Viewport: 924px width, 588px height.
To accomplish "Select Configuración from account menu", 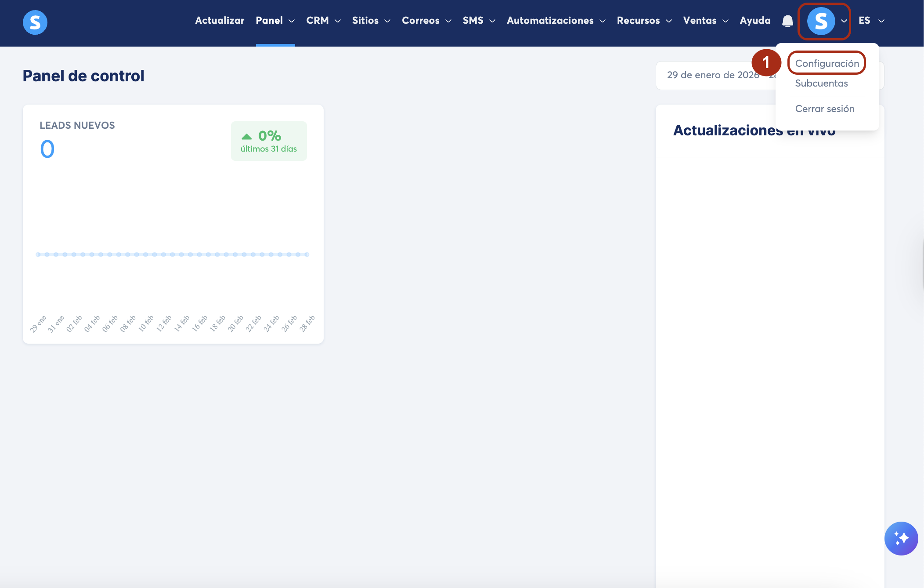I will coord(827,63).
